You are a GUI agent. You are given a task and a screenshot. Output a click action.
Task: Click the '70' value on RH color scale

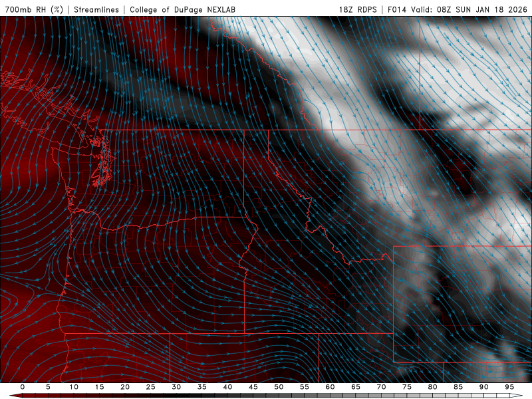click(381, 387)
